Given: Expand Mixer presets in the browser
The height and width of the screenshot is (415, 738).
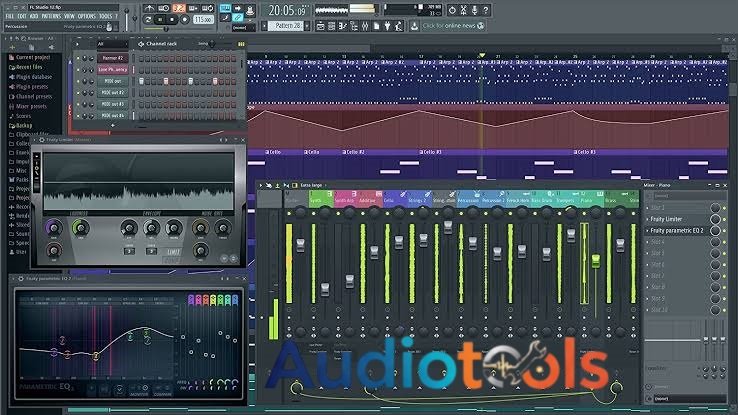Looking at the screenshot, I should [27, 106].
